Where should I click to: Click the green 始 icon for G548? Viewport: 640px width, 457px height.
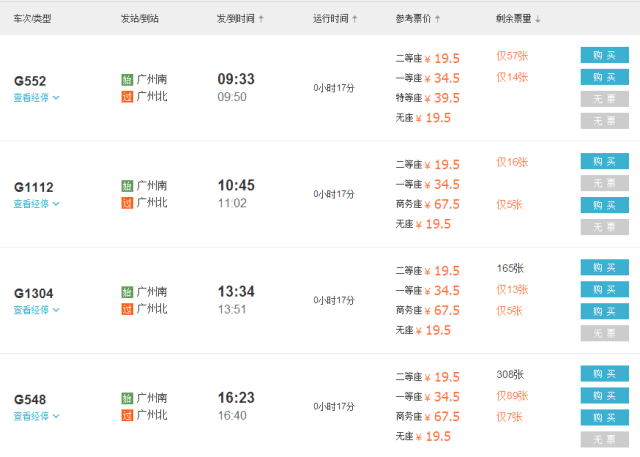click(x=127, y=398)
